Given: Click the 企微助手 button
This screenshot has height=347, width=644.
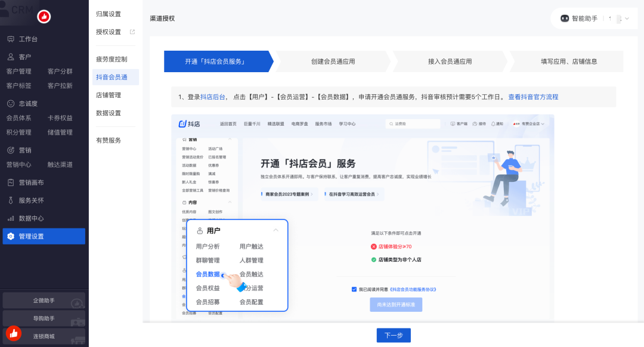Looking at the screenshot, I should [x=44, y=300].
